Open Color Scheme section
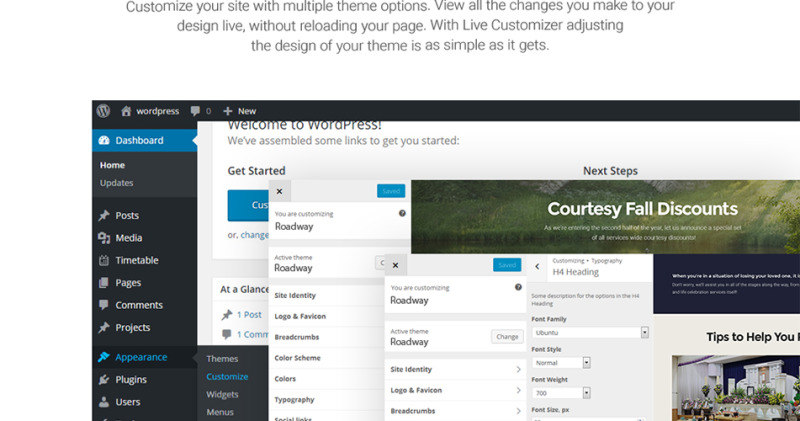The width and height of the screenshot is (800, 421). click(x=327, y=358)
